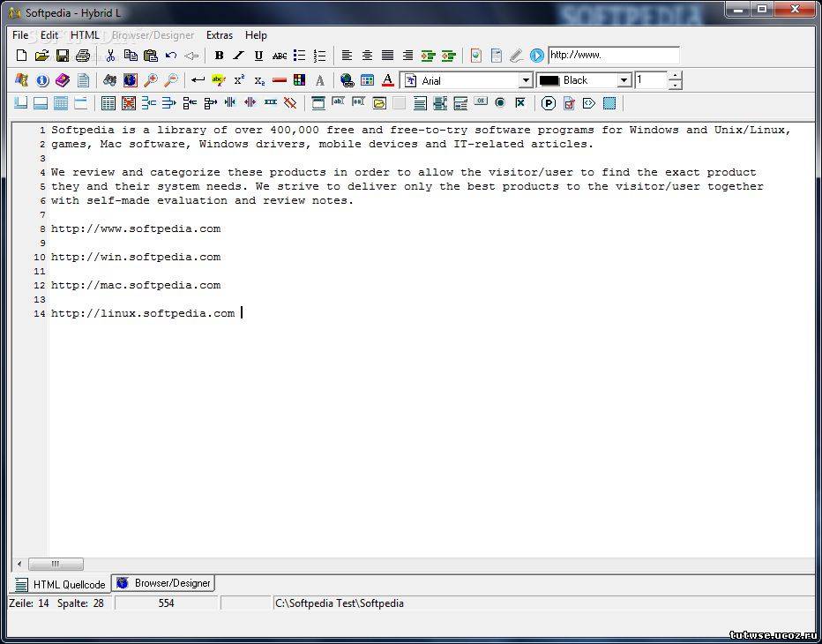Click the blue Go arrow beside the URL field
822x644 pixels.
pyautogui.click(x=537, y=56)
